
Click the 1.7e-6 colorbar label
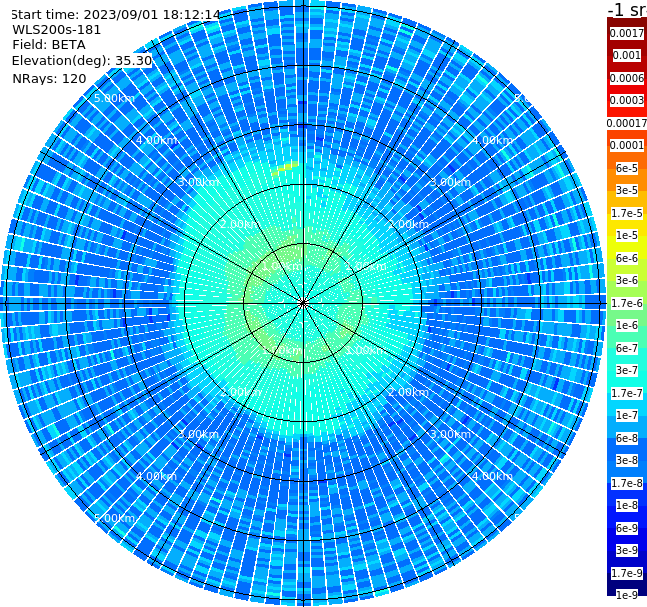627,303
